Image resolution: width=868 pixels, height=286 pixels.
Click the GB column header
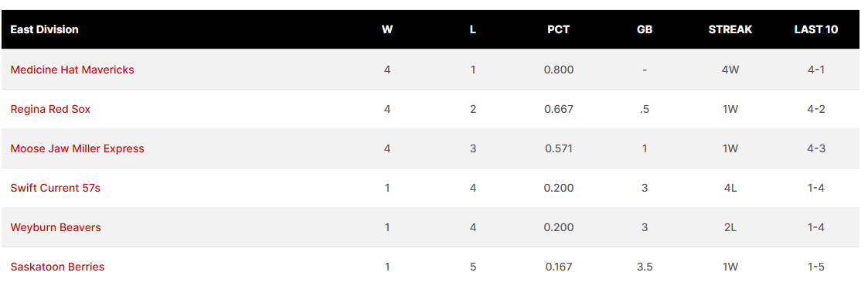coord(645,29)
